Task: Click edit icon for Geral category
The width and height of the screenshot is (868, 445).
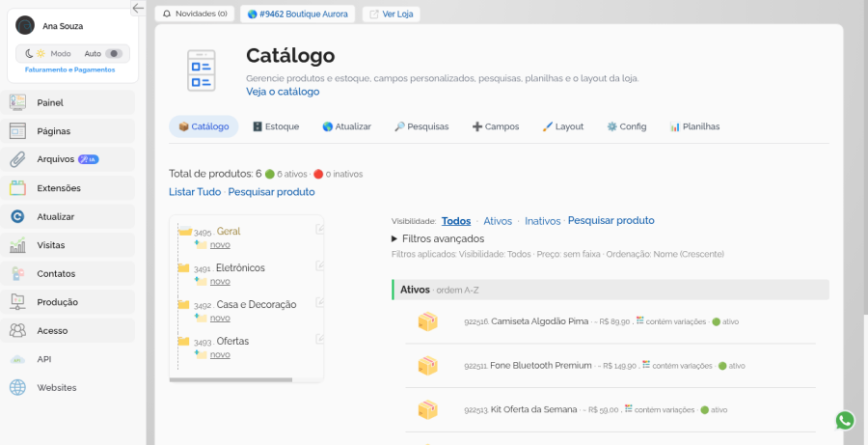Action: 319,229
